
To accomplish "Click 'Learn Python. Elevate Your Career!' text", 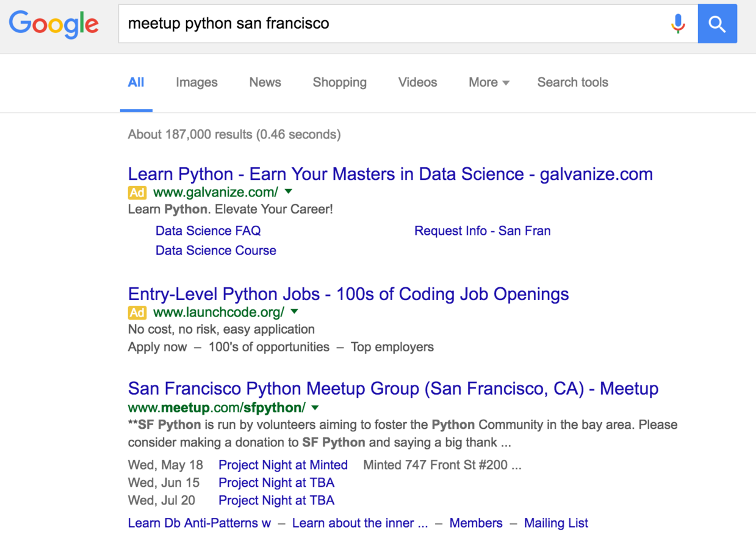I will (231, 209).
